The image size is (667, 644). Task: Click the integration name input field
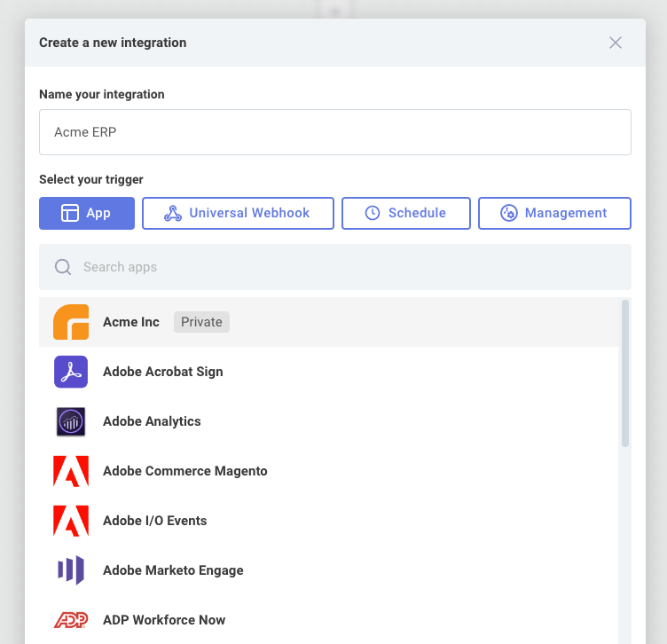pos(334,132)
